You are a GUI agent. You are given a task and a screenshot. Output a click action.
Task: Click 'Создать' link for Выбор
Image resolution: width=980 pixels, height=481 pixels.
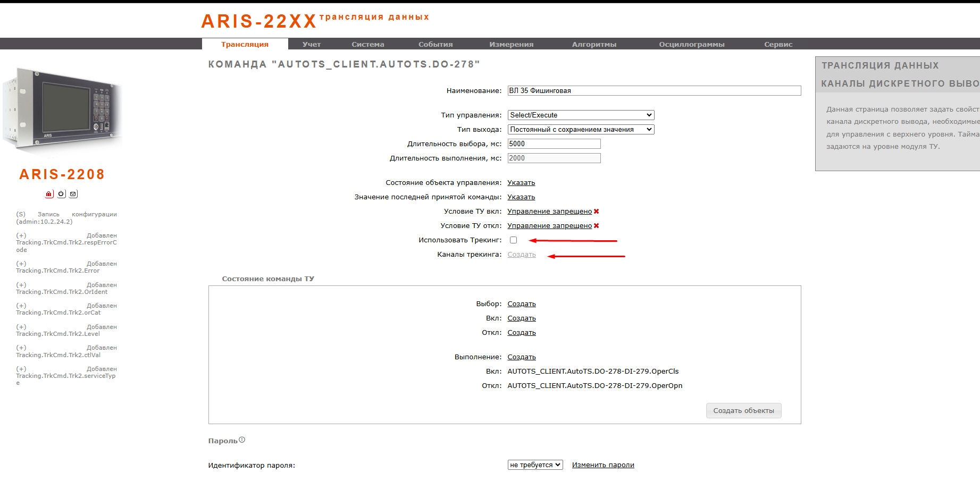point(522,304)
